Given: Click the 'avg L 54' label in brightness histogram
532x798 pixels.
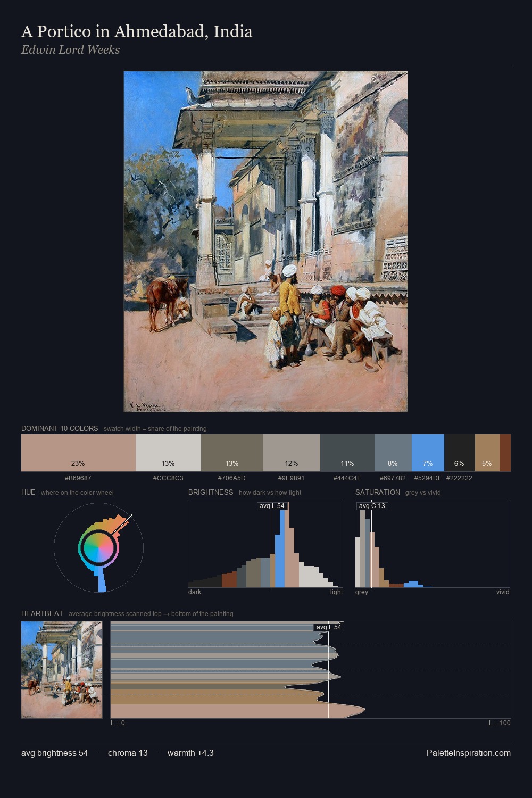Looking at the screenshot, I should click(272, 506).
